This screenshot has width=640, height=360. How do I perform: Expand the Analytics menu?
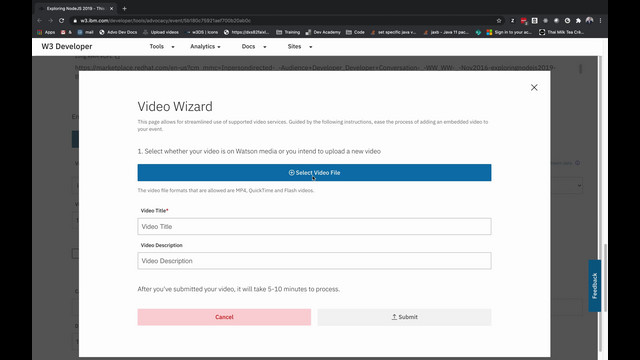tap(205, 47)
